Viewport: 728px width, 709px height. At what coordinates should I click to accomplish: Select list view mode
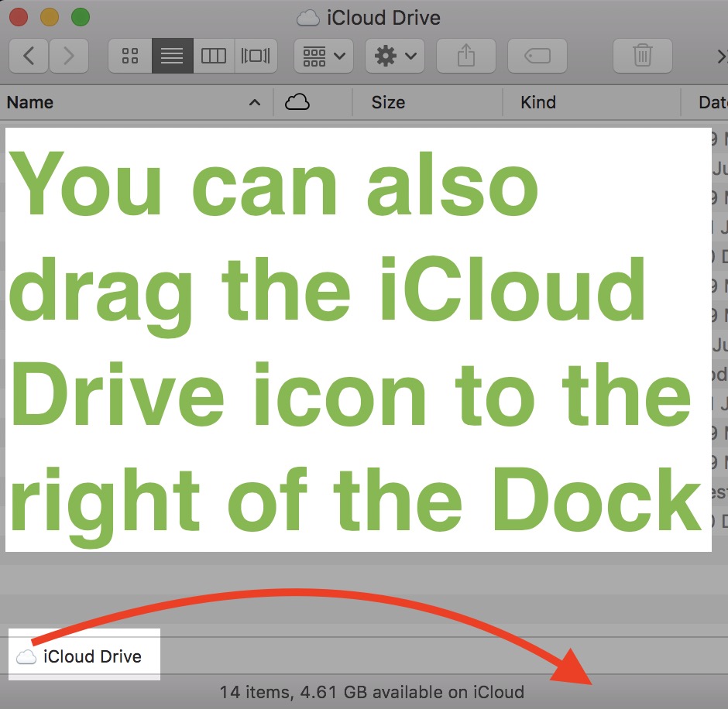(172, 55)
